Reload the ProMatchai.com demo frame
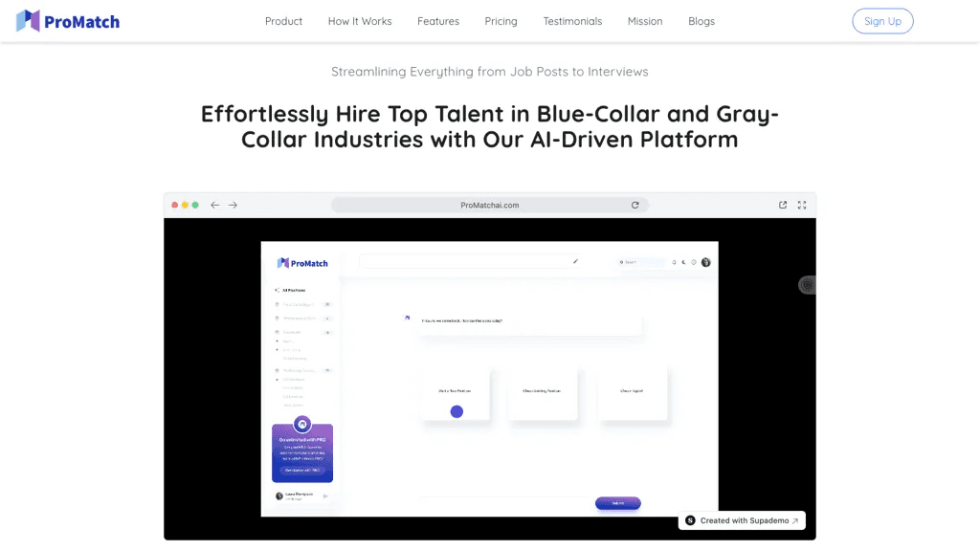980x551 pixels. [635, 205]
